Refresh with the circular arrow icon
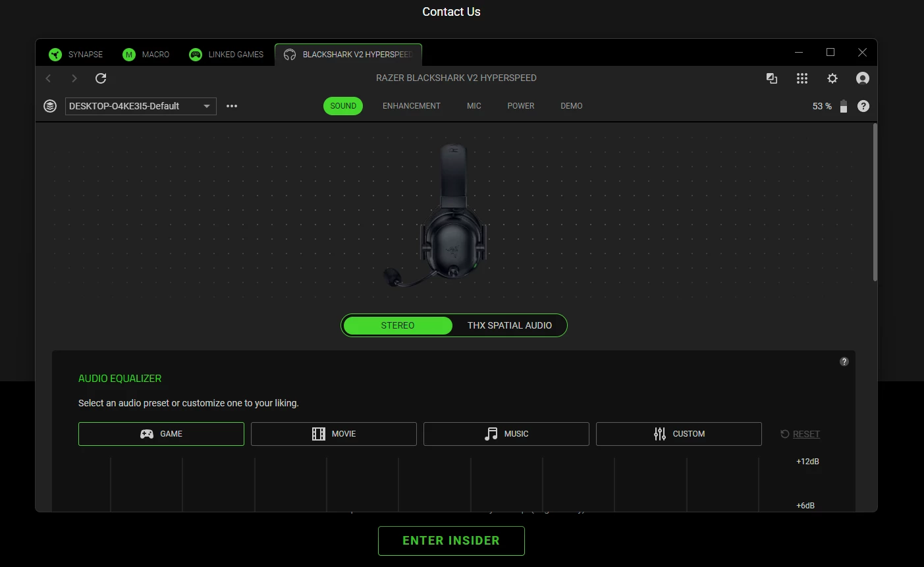This screenshot has height=567, width=924. click(x=101, y=78)
